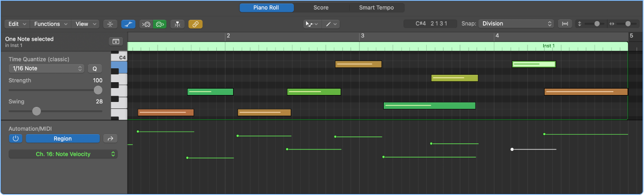Image resolution: width=644 pixels, height=196 pixels.
Task: Adjust the horizontal zoom slider
Action: [627, 24]
